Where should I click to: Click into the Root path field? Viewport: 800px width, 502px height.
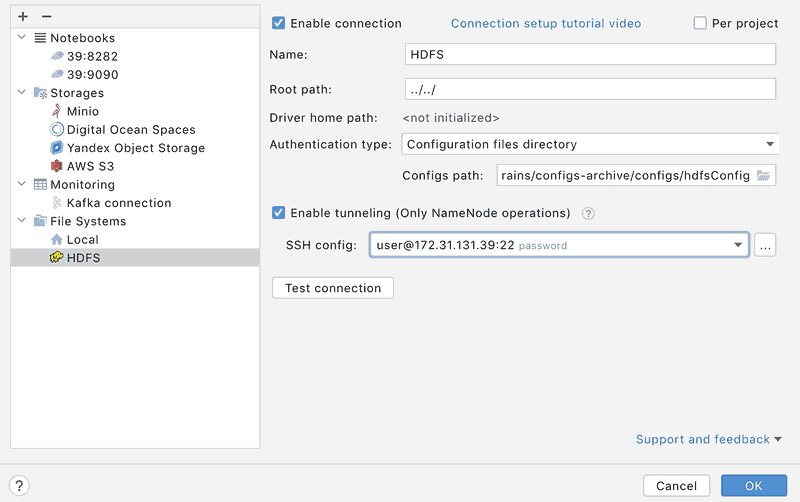[590, 89]
